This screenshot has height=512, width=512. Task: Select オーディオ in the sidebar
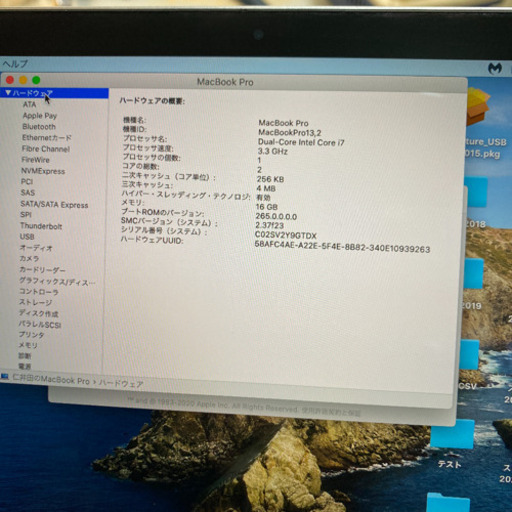[36, 248]
